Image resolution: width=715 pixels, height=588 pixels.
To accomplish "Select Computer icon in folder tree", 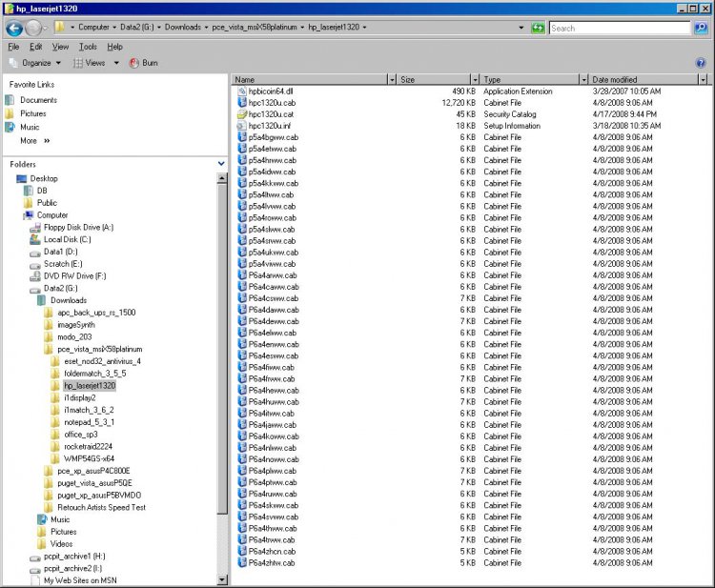I will (29, 215).
